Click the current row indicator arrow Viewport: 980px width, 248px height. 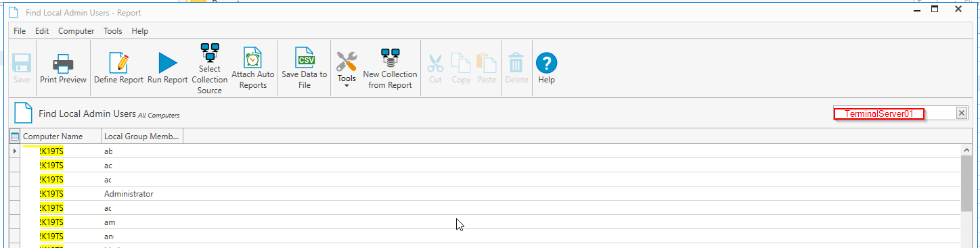coord(15,151)
